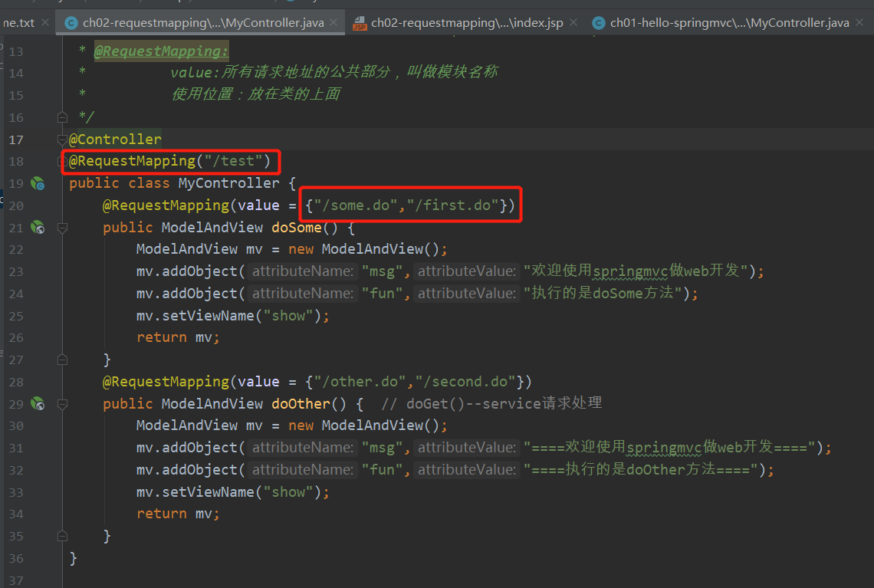Click line number 33 in the gutter
The image size is (874, 588).
point(16,493)
